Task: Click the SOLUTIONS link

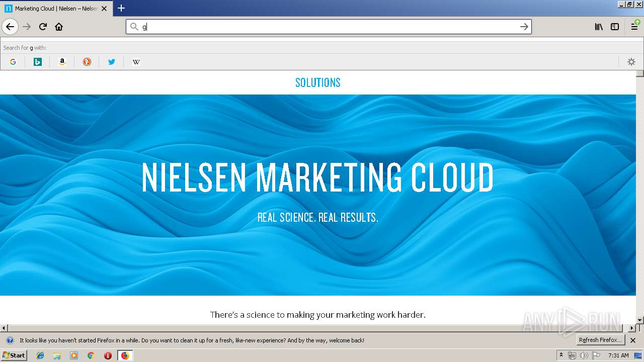Action: point(318,82)
